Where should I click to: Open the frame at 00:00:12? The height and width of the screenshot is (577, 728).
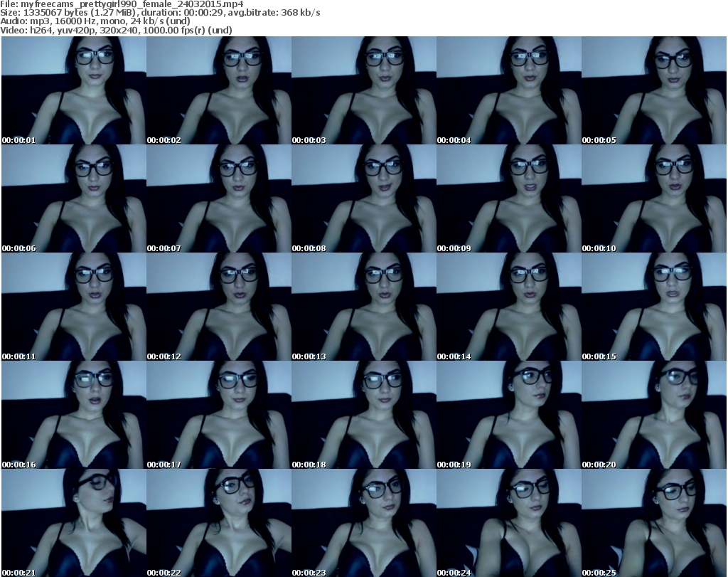pyautogui.click(x=219, y=307)
